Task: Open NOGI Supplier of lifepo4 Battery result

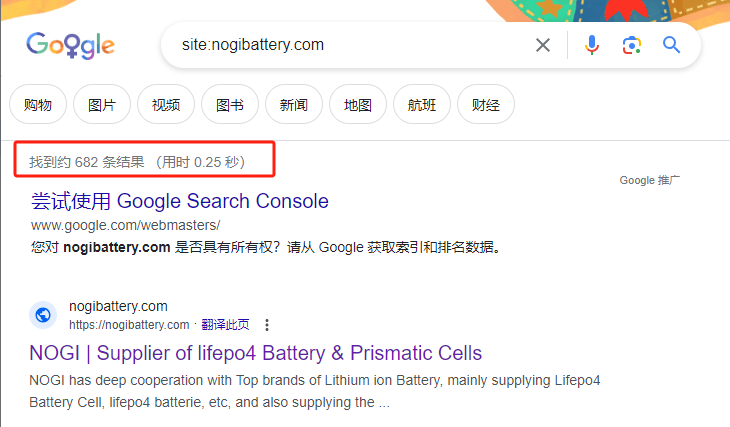Action: click(x=256, y=353)
